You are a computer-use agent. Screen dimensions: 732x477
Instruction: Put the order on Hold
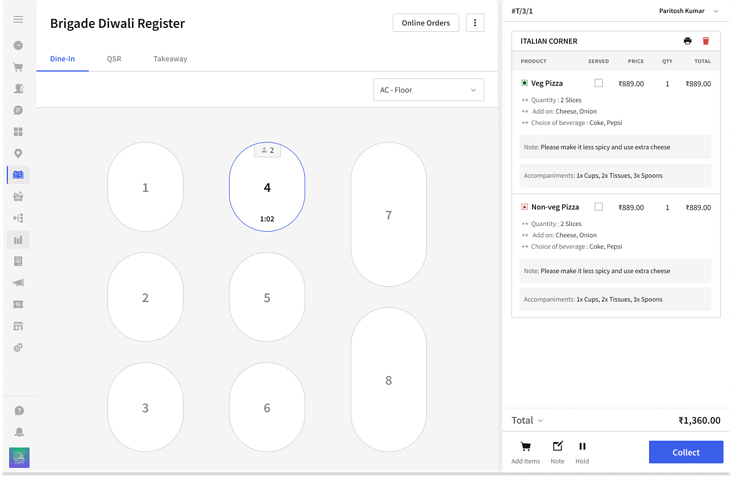pos(582,447)
